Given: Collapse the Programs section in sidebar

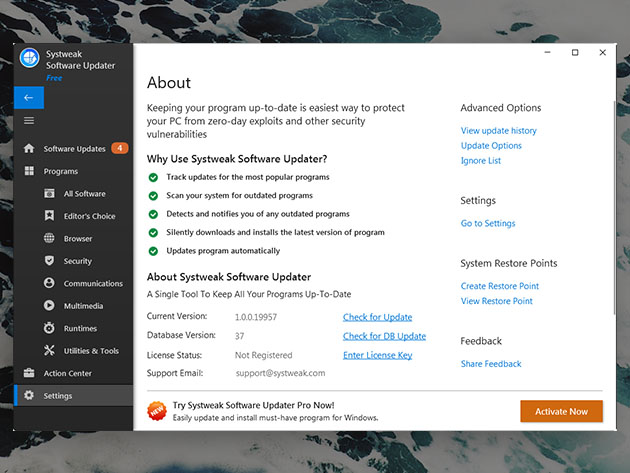Looking at the screenshot, I should click(x=60, y=171).
